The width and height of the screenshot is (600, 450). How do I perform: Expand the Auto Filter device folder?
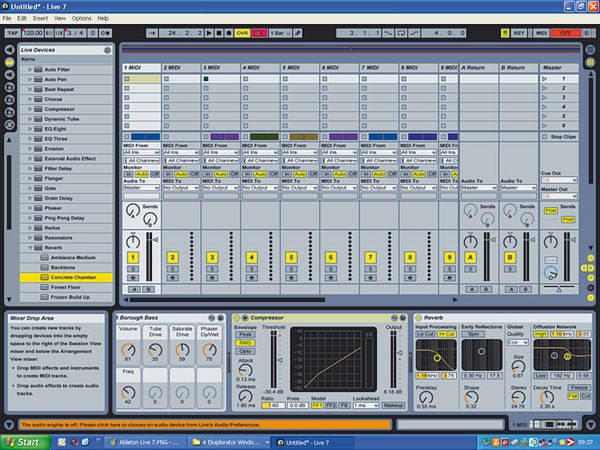point(32,69)
